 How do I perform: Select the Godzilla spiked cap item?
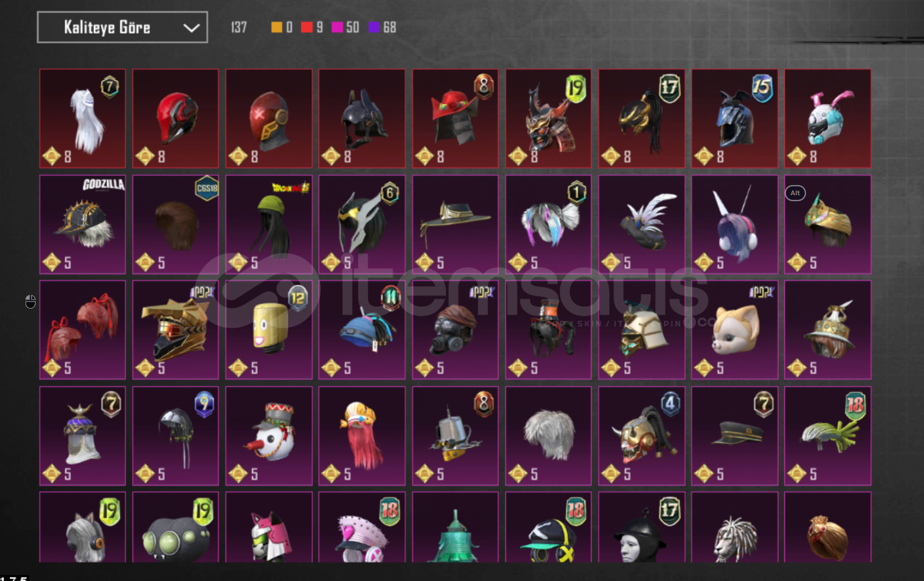(x=83, y=224)
